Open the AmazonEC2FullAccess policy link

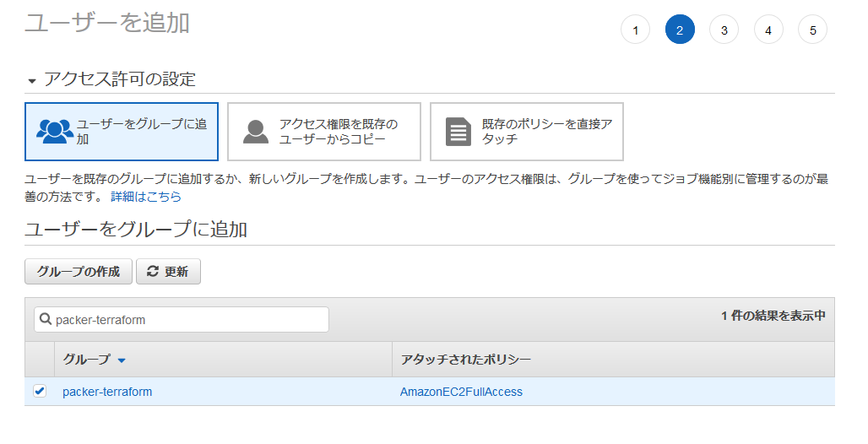tap(461, 392)
